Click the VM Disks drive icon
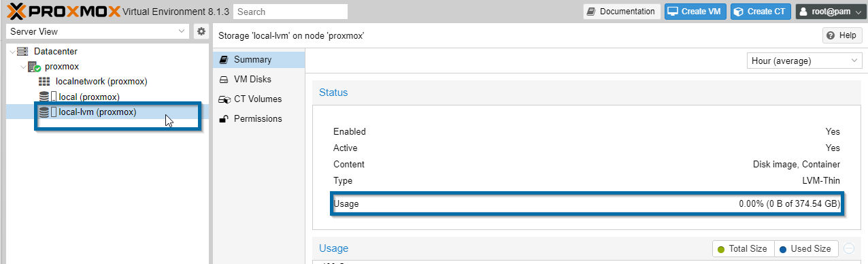868x264 pixels. point(223,79)
